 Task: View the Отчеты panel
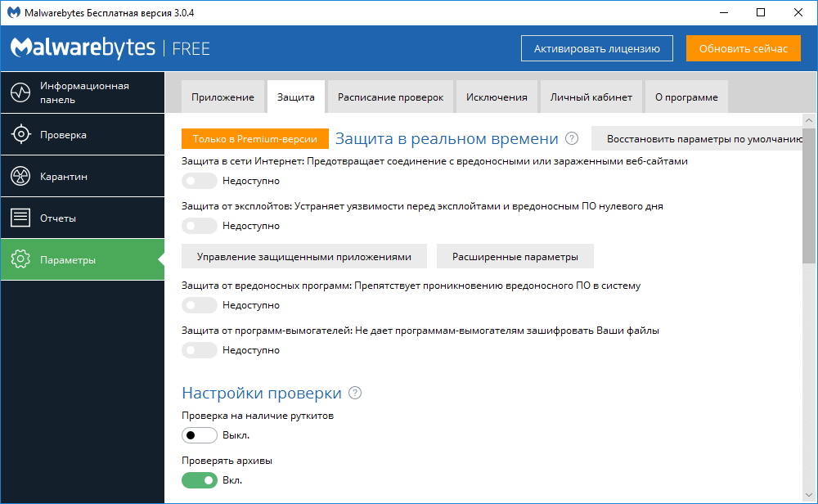tap(82, 217)
